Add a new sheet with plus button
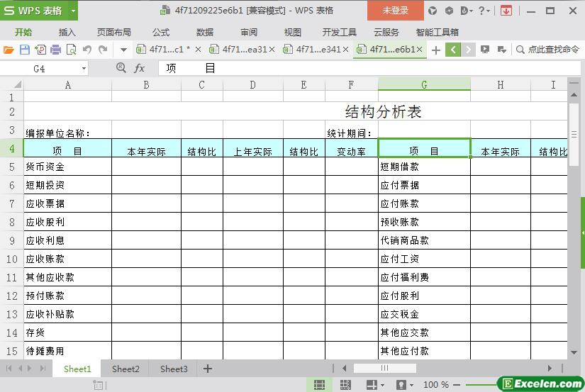The width and height of the screenshot is (585, 392). point(208,369)
